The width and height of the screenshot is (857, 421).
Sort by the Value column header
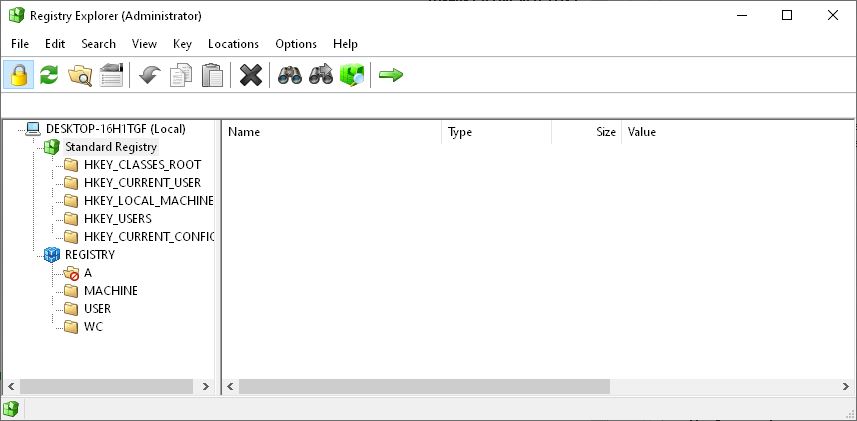point(738,132)
